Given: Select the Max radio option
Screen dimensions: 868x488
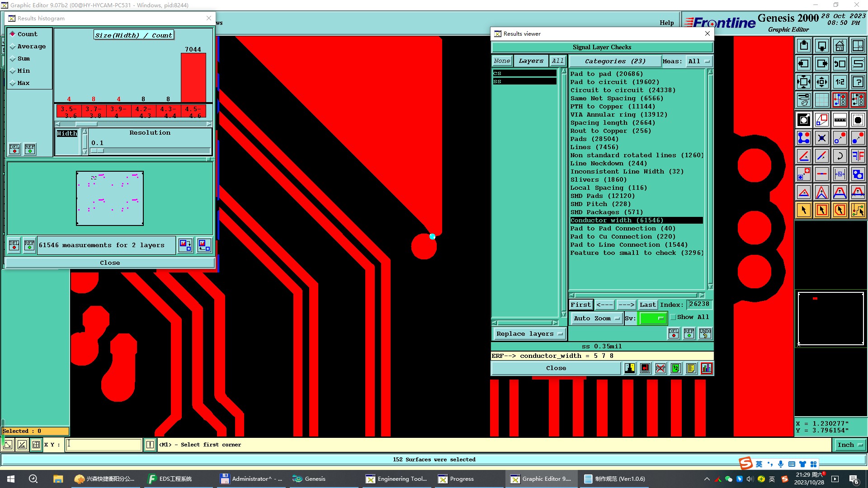Looking at the screenshot, I should [x=13, y=83].
